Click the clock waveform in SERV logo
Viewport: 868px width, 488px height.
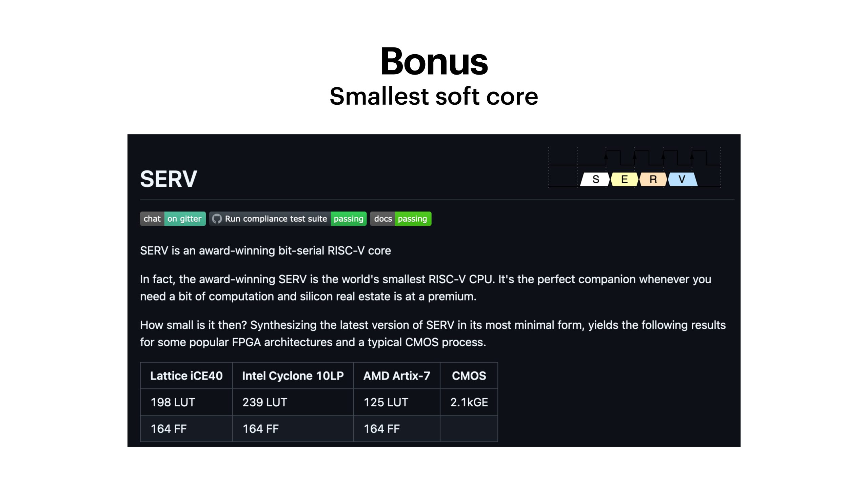[x=634, y=158]
